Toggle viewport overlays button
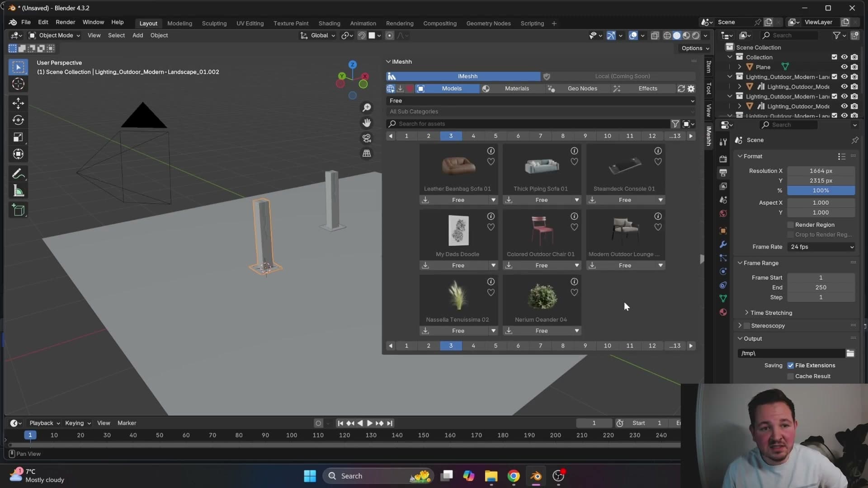 [x=633, y=35]
